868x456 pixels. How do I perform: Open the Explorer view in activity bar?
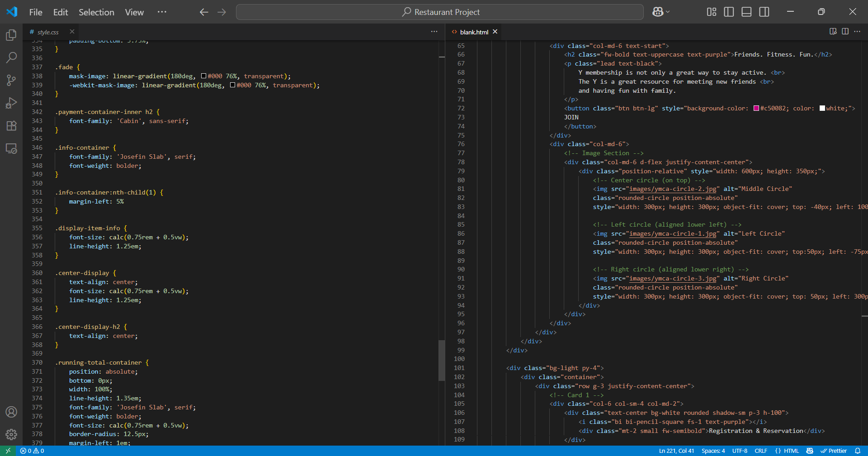(x=11, y=35)
